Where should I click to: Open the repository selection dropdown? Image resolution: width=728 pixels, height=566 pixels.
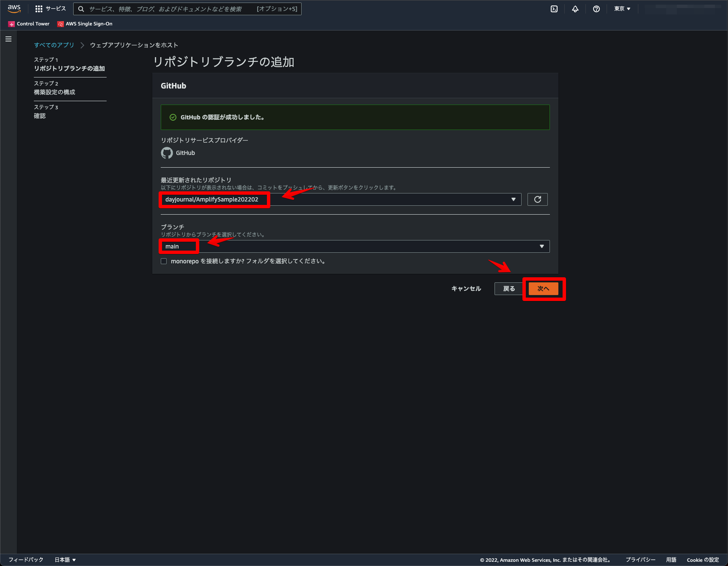pos(514,199)
